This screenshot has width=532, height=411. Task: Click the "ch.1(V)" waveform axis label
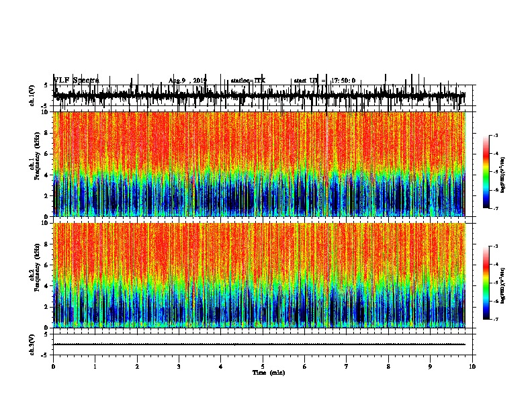[32, 95]
